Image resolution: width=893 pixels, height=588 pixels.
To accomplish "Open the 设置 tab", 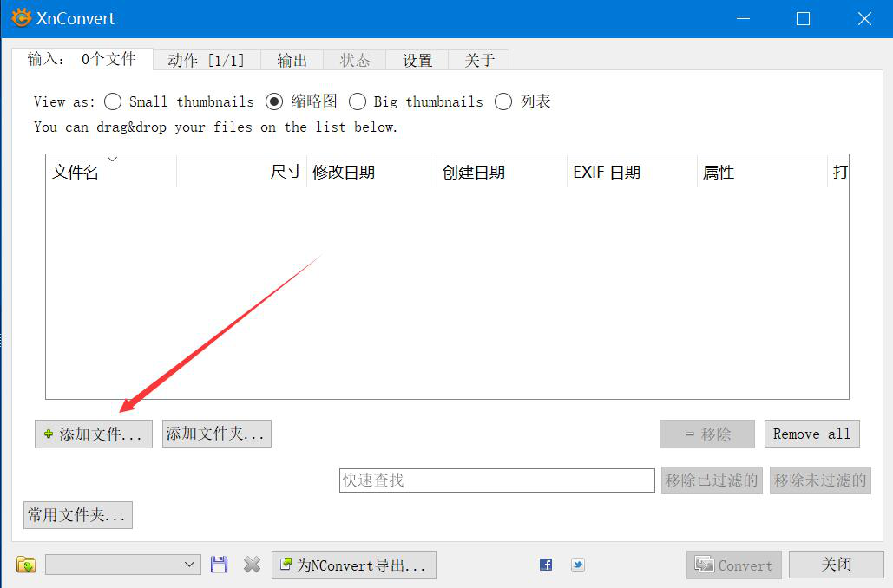I will [x=417, y=60].
